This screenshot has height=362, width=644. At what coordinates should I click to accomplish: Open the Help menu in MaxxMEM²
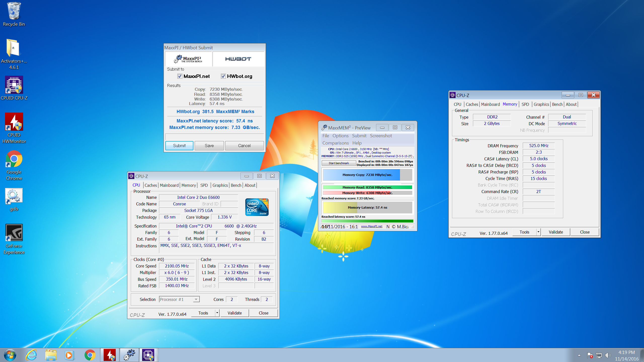coord(357,143)
